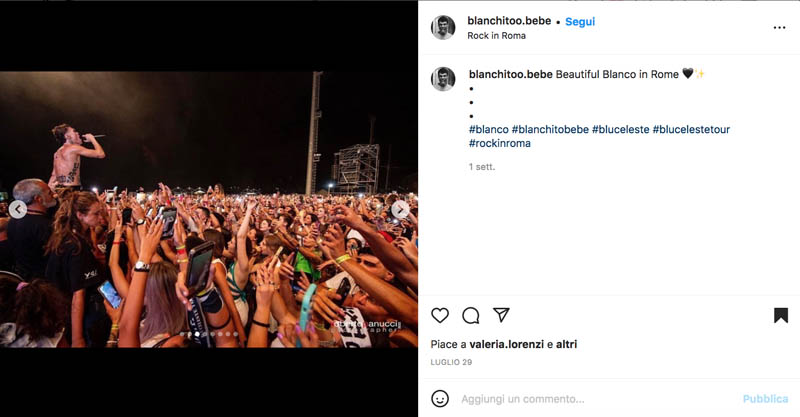Open blanchitoo.beve username in the caption
The width and height of the screenshot is (800, 417).
pyautogui.click(x=511, y=74)
